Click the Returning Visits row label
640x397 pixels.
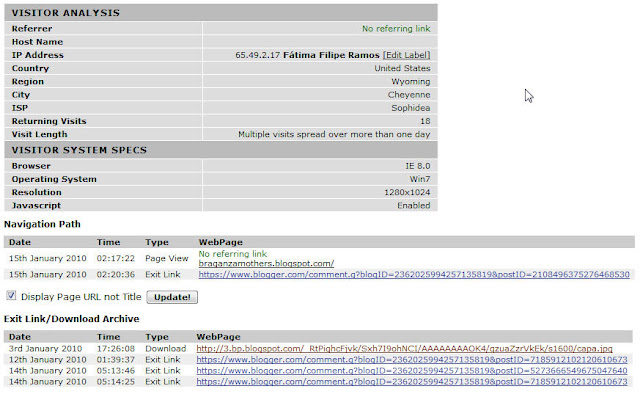pyautogui.click(x=49, y=121)
